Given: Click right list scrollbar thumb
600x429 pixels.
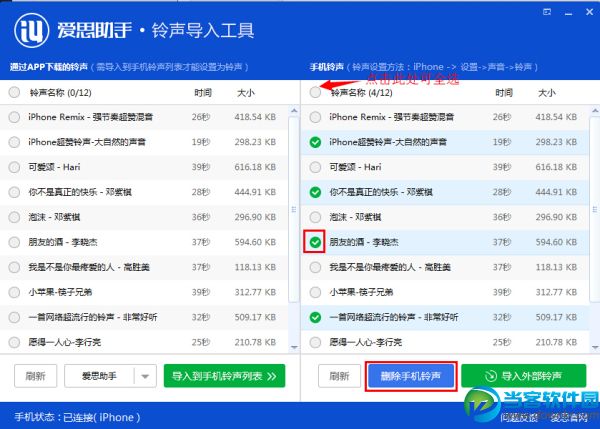Looking at the screenshot, I should pos(595,210).
